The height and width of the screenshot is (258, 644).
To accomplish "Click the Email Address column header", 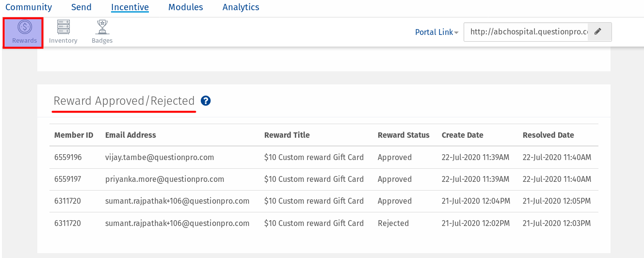I will tap(130, 135).
